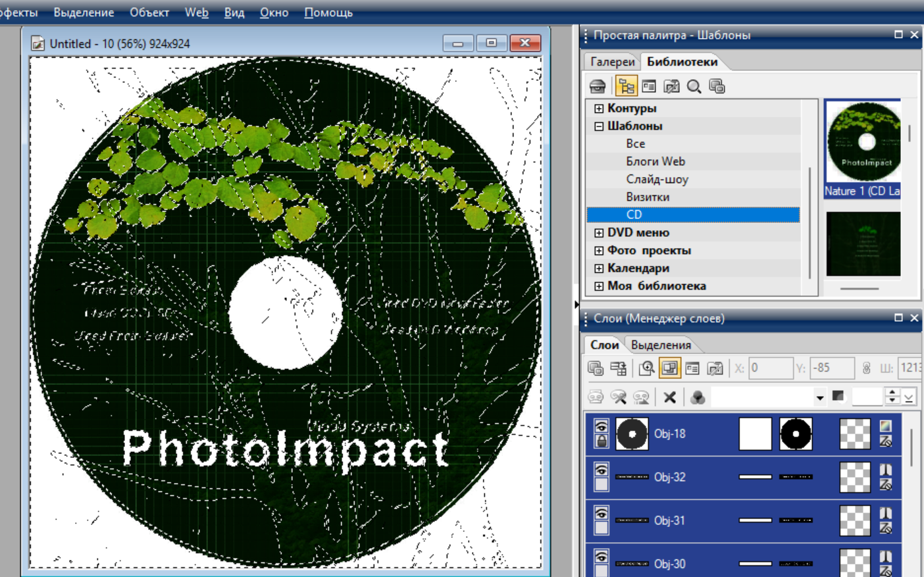
Task: Select the Блоги Web category
Action: pos(655,161)
